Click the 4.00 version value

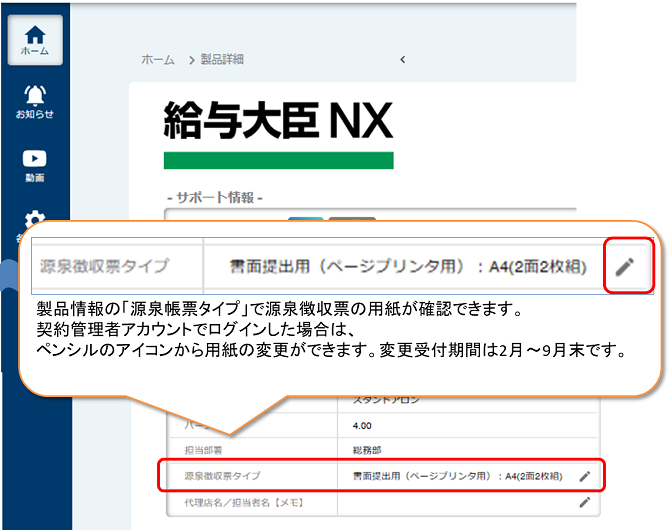pos(363,425)
